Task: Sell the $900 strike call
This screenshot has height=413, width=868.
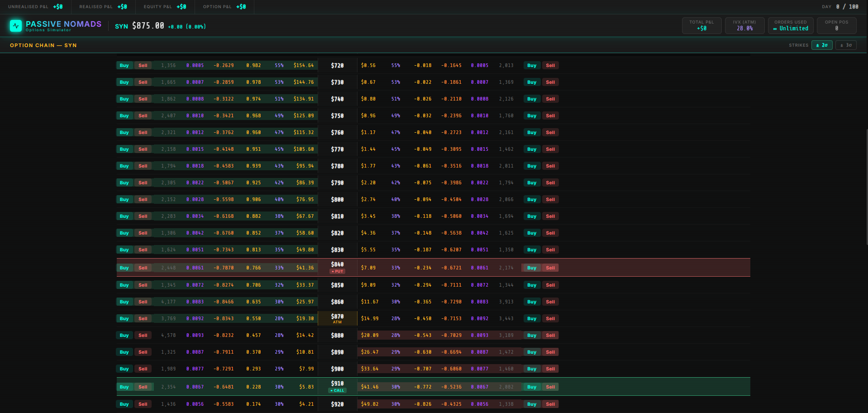Action: (143, 369)
